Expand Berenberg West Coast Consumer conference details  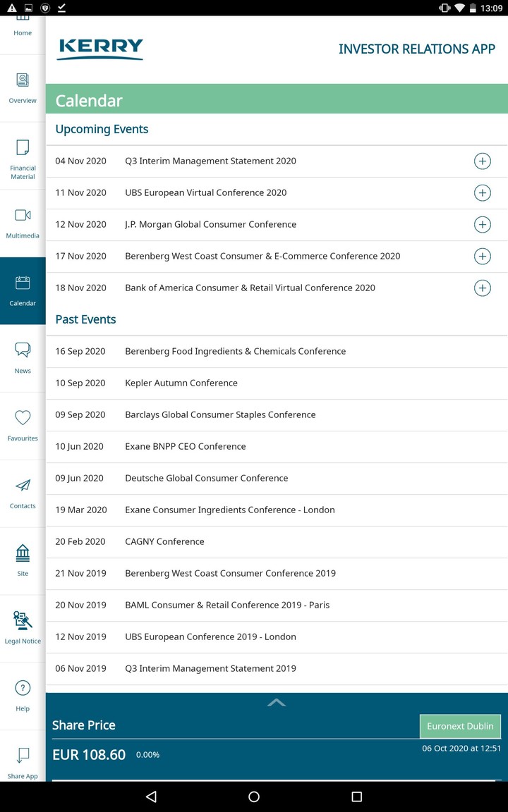coord(483,256)
